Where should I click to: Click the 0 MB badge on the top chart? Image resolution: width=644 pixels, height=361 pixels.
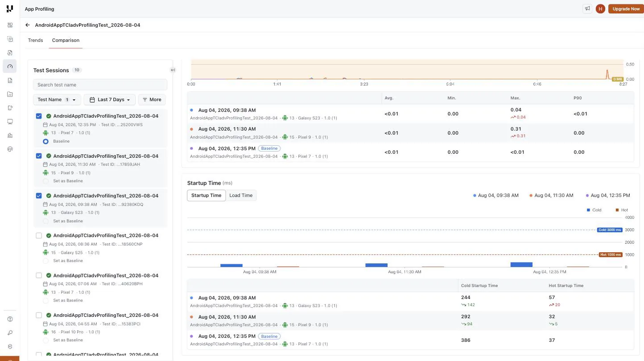click(617, 79)
